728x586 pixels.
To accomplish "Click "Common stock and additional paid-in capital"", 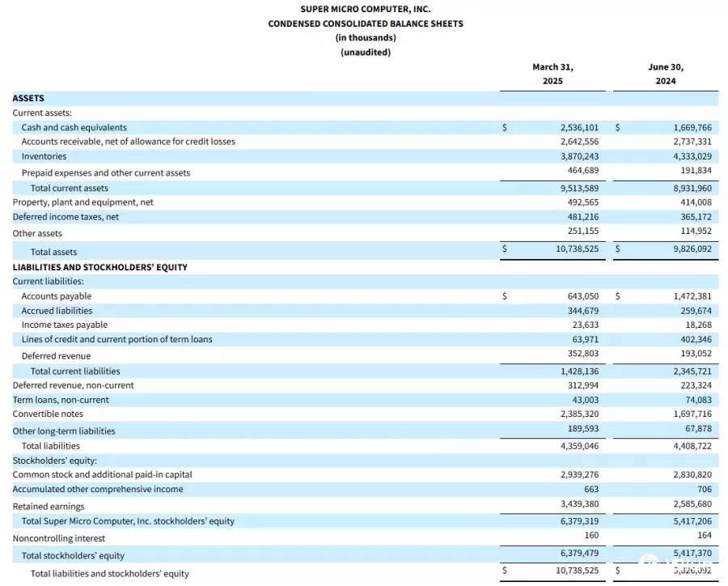I will 102,474.
